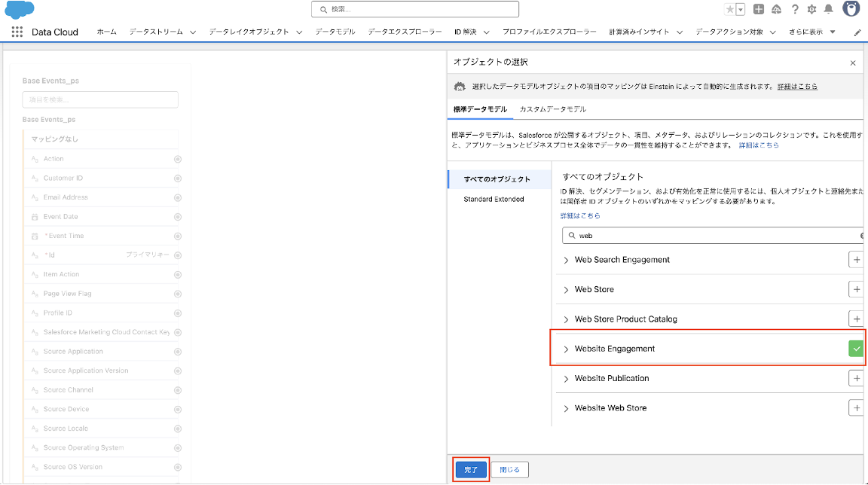Click the 閉じる button
This screenshot has width=868, height=485.
[x=510, y=470]
